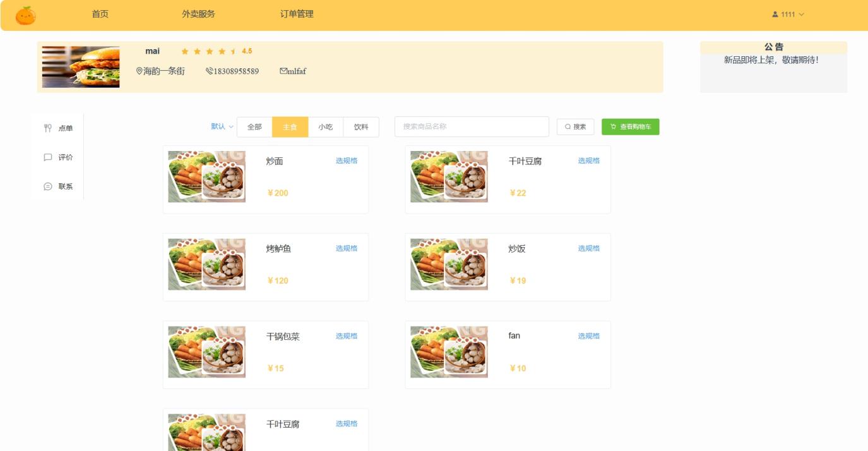Click the ¥19 price of 炒饭
The height and width of the screenshot is (451, 868).
(518, 281)
